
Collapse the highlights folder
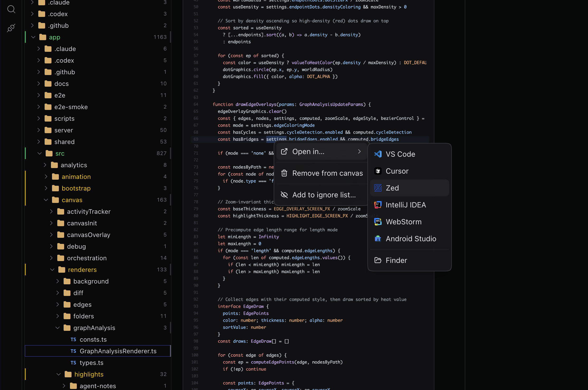coord(59,374)
